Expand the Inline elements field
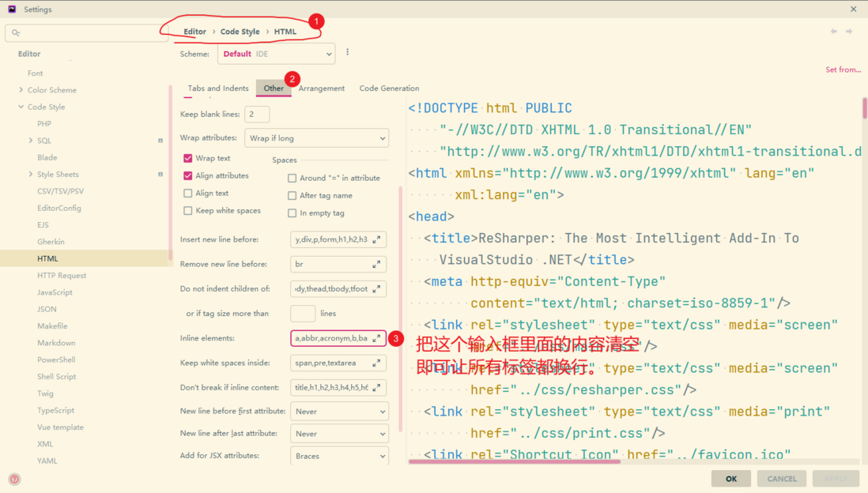868x493 pixels. pyautogui.click(x=376, y=338)
